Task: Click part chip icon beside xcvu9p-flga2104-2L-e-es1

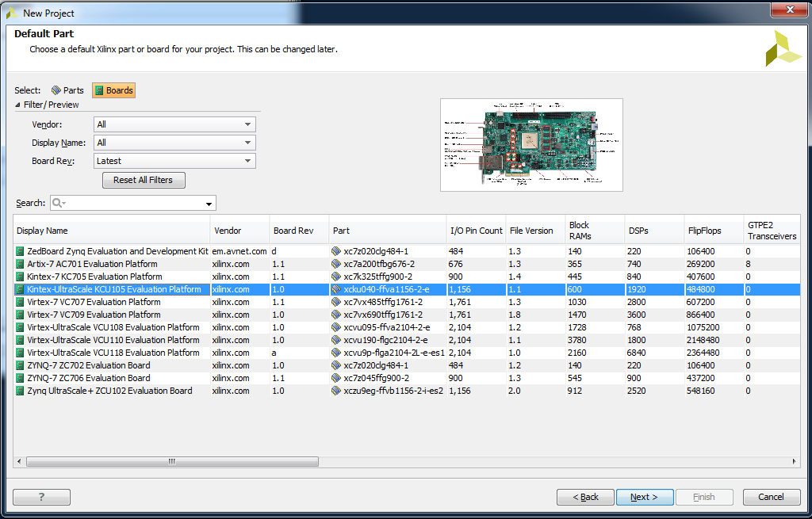Action: [336, 353]
